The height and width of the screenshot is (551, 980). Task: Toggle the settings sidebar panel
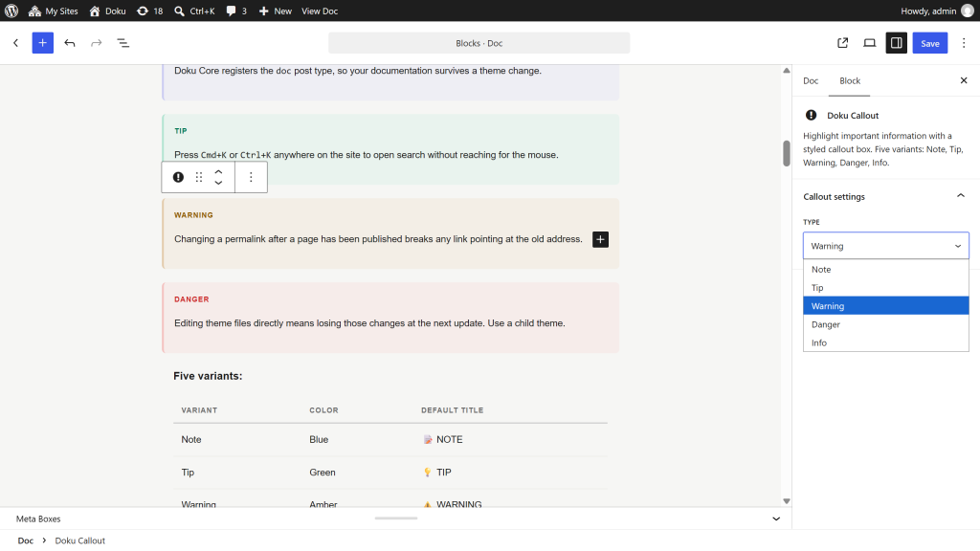click(x=896, y=43)
